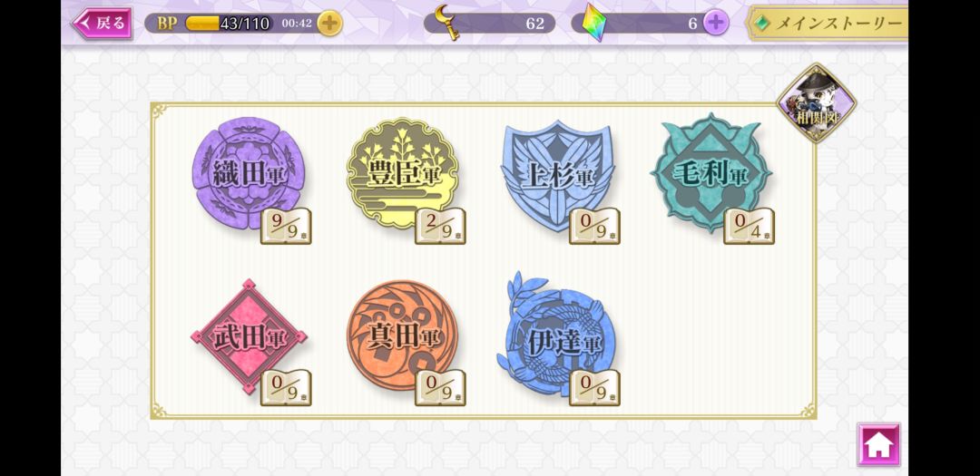Open the 上杉軍 blue shield crest
Viewport: 980px width, 476px height.
click(557, 173)
